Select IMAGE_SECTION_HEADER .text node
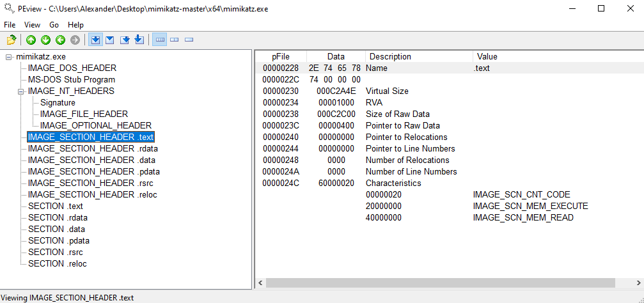 click(91, 137)
